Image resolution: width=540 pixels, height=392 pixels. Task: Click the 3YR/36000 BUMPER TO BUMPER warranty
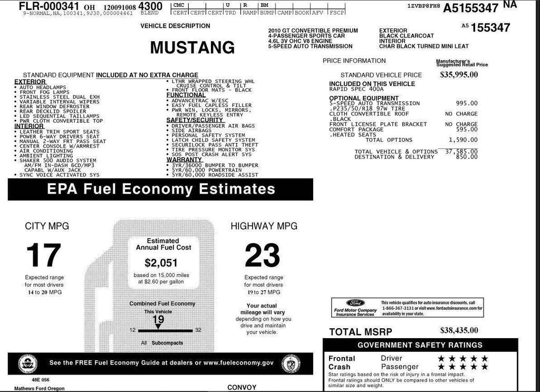(x=215, y=165)
